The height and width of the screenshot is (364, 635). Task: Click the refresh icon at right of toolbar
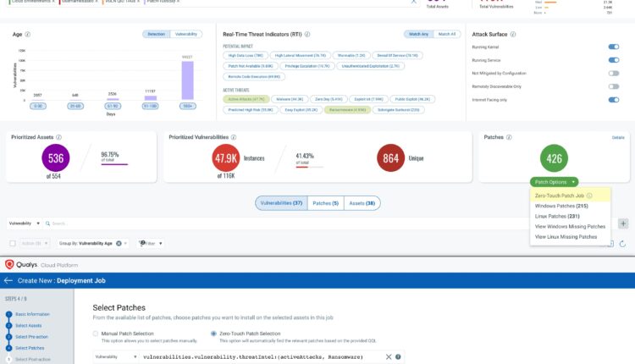pyautogui.click(x=622, y=243)
